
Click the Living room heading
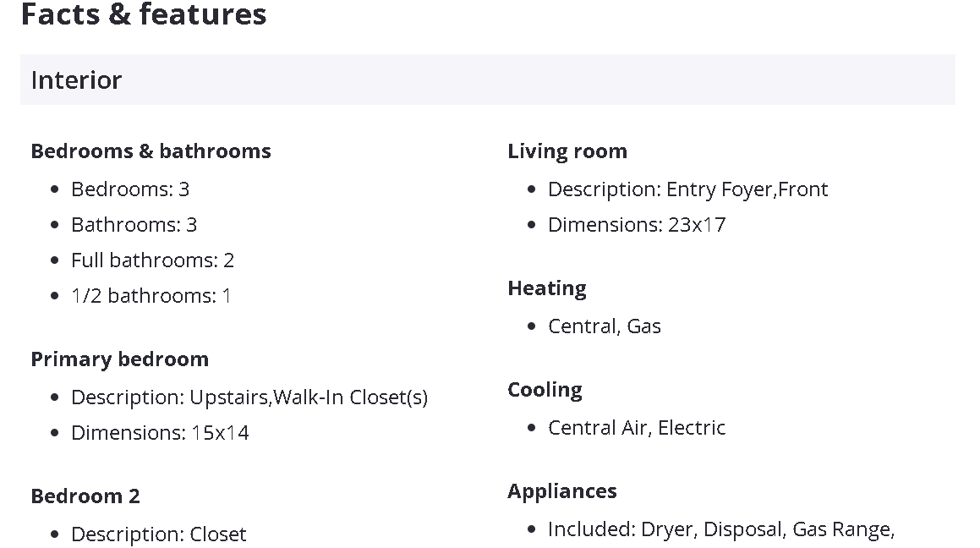(x=567, y=151)
